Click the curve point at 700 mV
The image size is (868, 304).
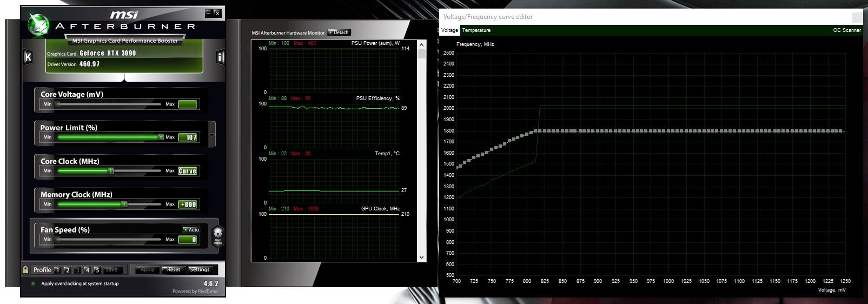458,167
